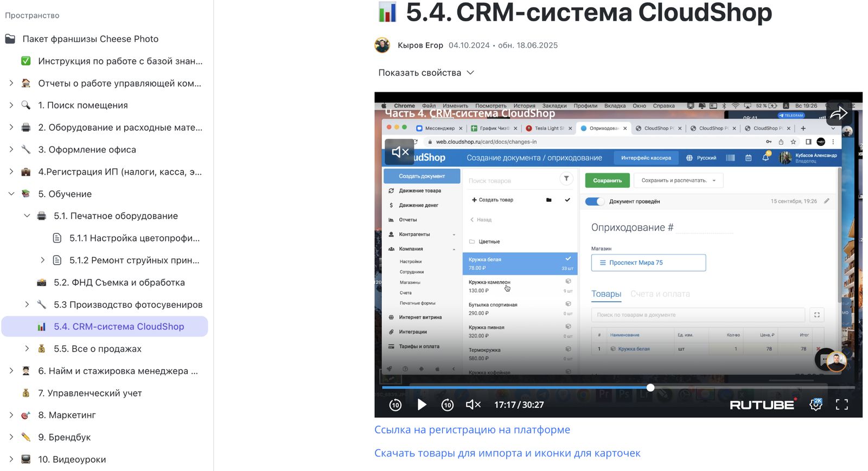868x471 pixels.
Task: Collapse the 5.1. Печатное оборудование subsection
Action: (x=27, y=216)
